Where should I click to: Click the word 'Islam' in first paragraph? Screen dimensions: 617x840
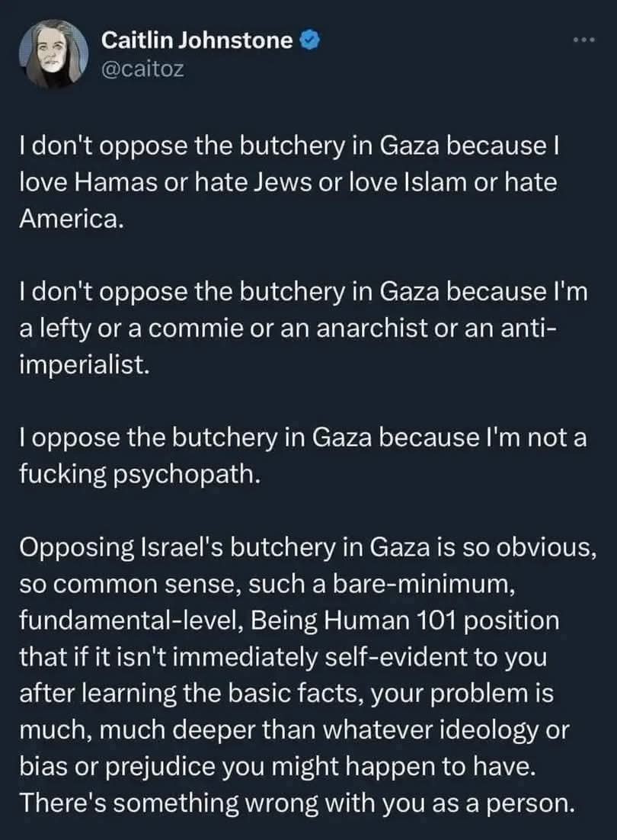pos(433,182)
